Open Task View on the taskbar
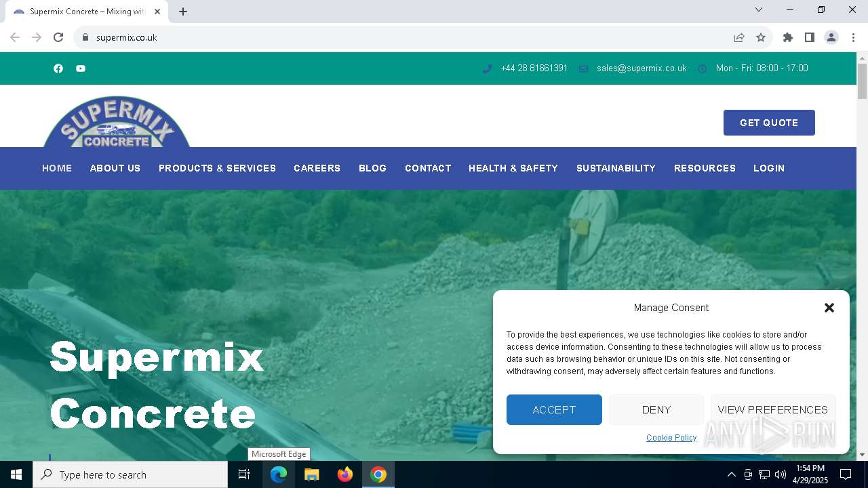868x488 pixels. coord(244,474)
